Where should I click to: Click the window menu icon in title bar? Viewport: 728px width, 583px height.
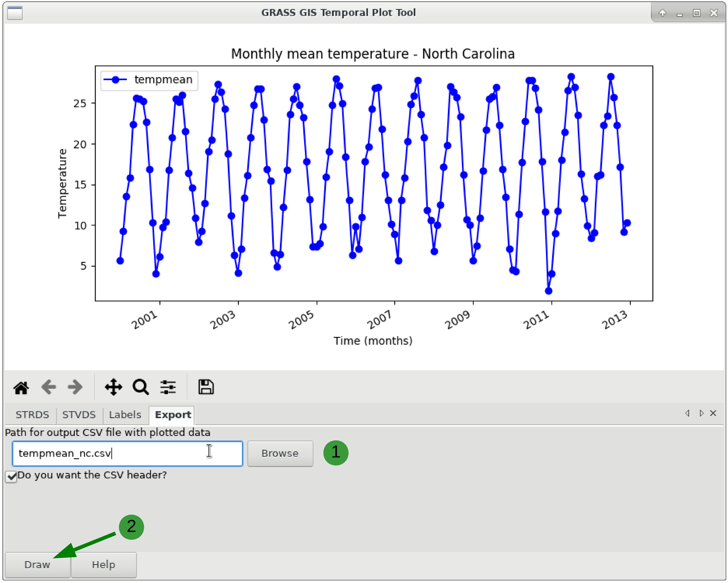tap(15, 13)
